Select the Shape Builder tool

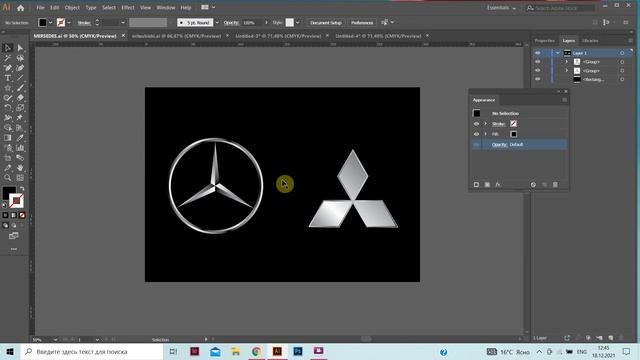point(7,128)
